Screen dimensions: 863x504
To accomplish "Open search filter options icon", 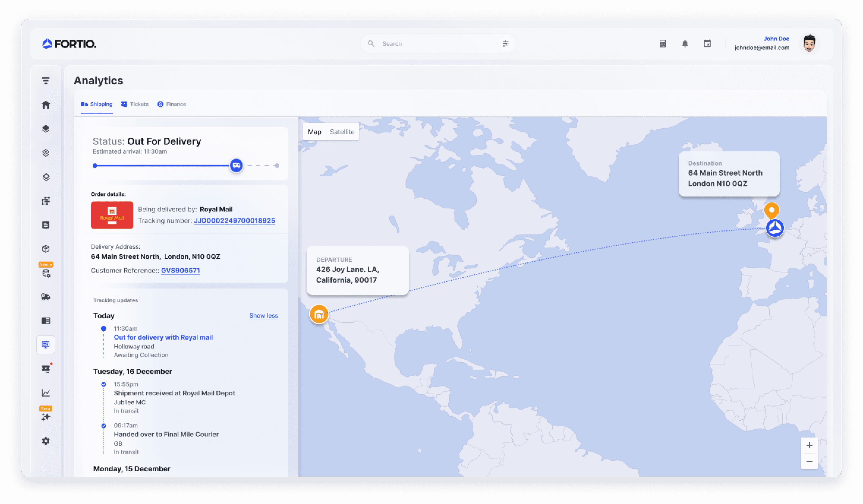I will tap(505, 44).
